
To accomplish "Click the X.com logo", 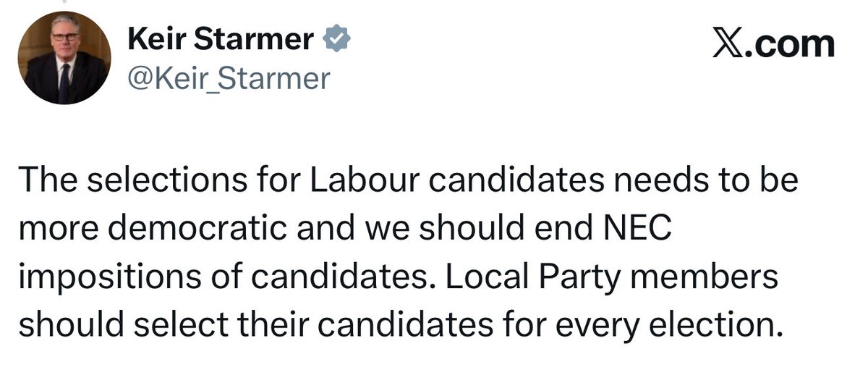I will [773, 45].
